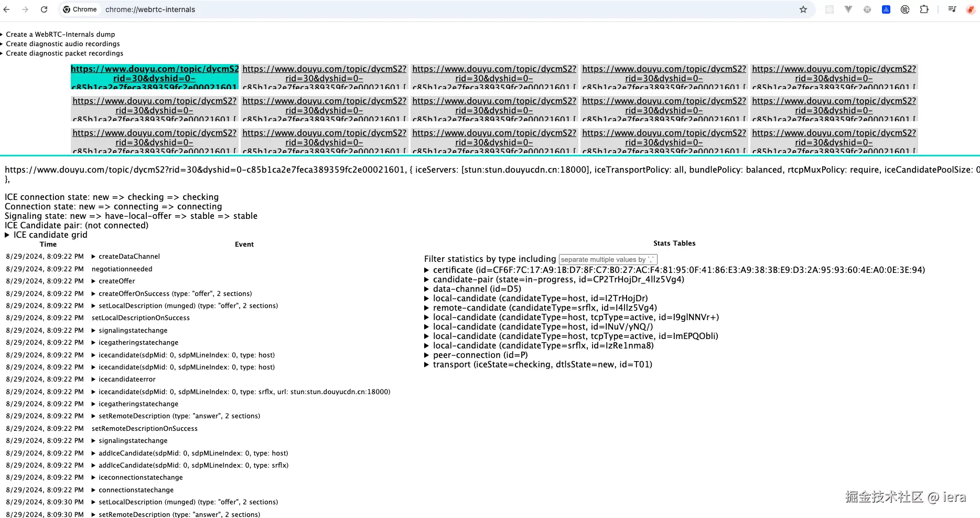Click the Signaling state line
The width and height of the screenshot is (980, 518).
(x=131, y=216)
